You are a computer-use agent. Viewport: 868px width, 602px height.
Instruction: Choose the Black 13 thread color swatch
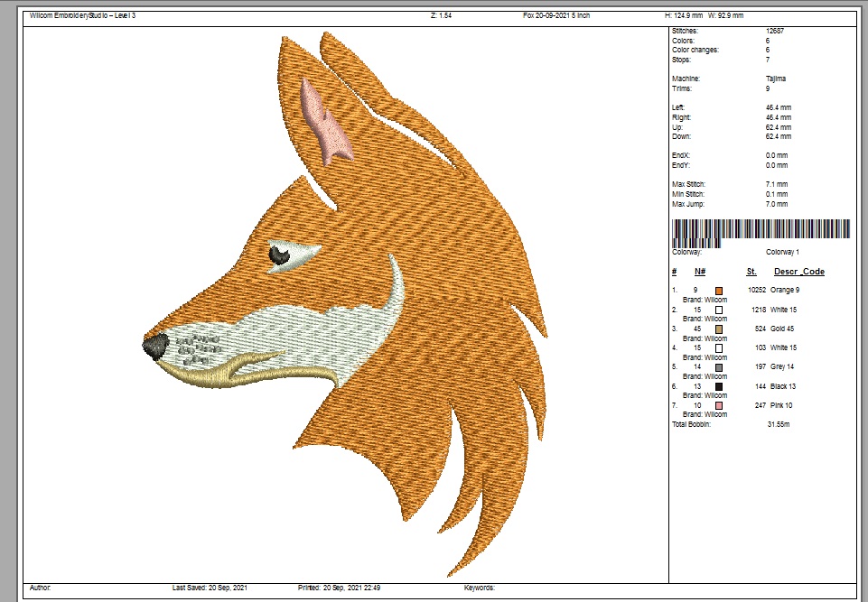[719, 386]
